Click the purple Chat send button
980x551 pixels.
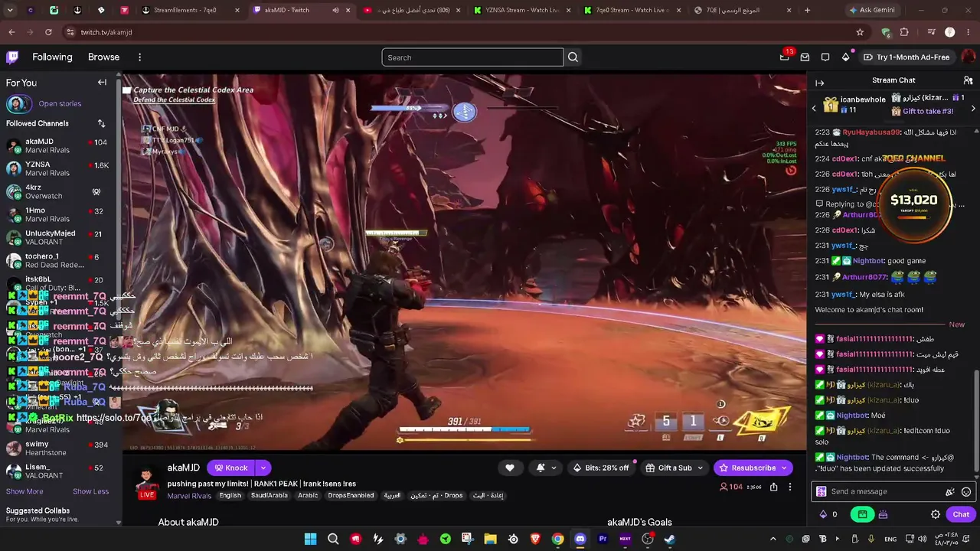point(961,515)
